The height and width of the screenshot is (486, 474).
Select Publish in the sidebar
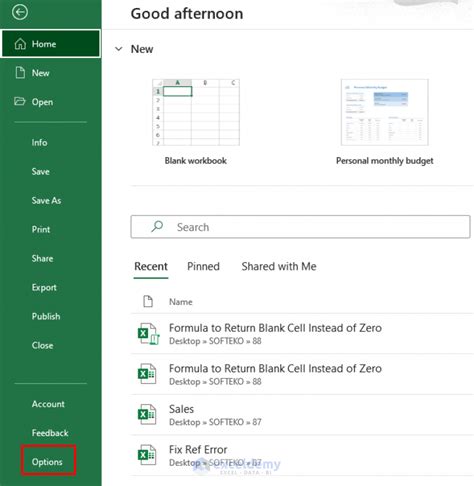[46, 316]
